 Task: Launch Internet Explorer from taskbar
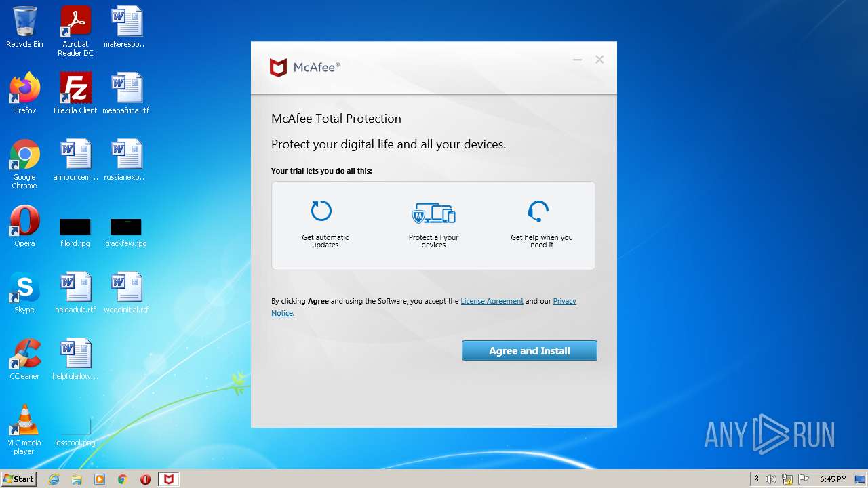(x=54, y=479)
